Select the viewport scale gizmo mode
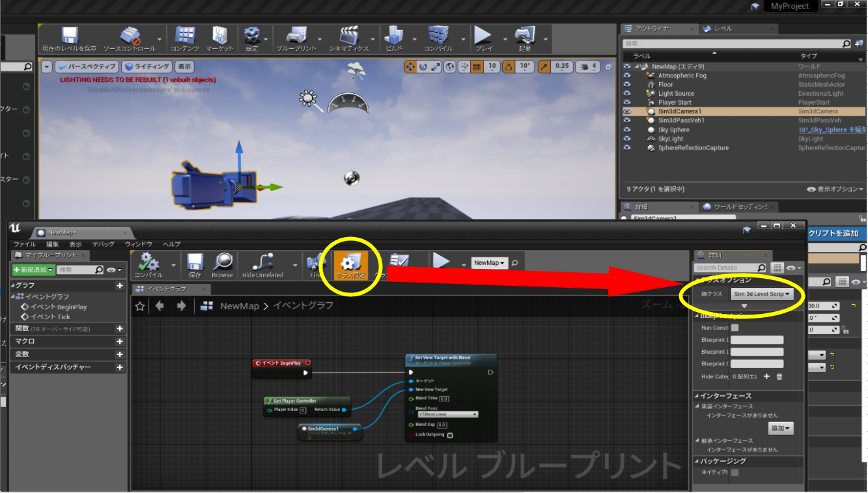The width and height of the screenshot is (868, 493). 435,66
